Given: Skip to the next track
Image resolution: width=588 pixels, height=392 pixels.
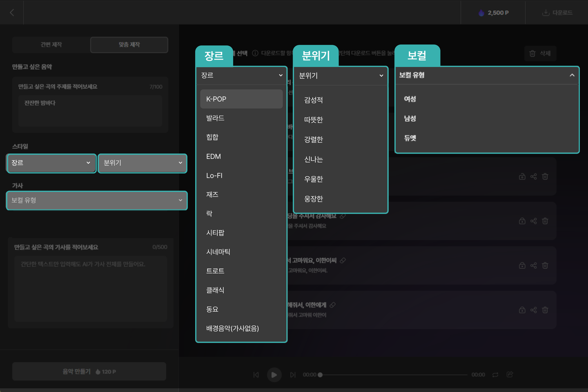Looking at the screenshot, I should tap(293, 375).
